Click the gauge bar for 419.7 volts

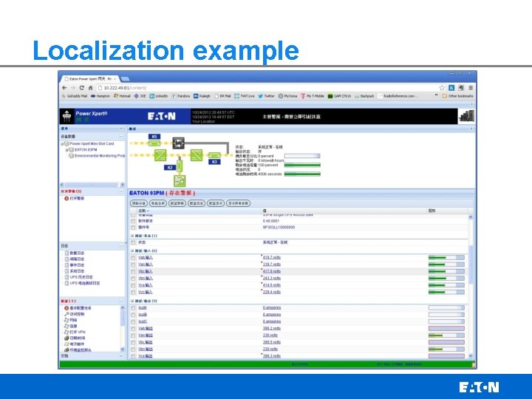(446, 258)
